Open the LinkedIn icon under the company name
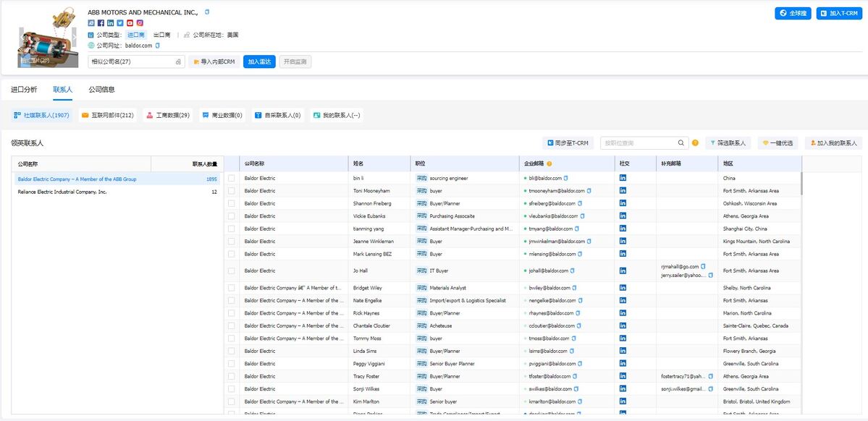Viewport: 868px width, 421px height. point(111,23)
